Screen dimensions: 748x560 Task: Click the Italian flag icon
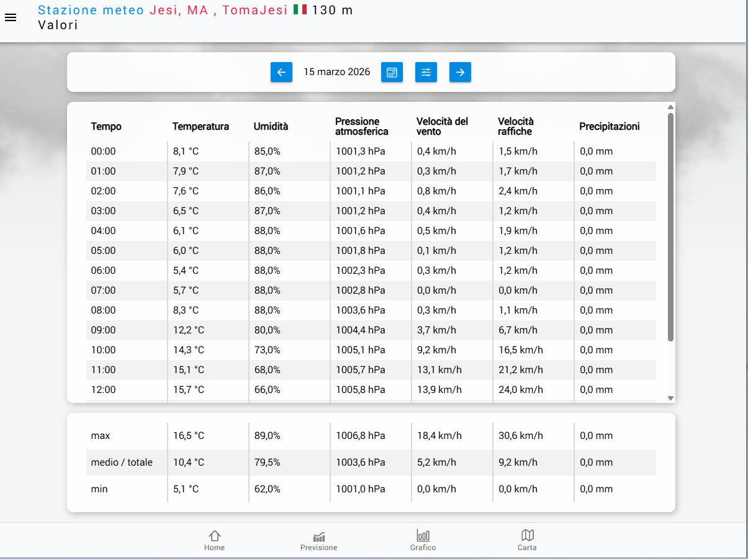(300, 10)
